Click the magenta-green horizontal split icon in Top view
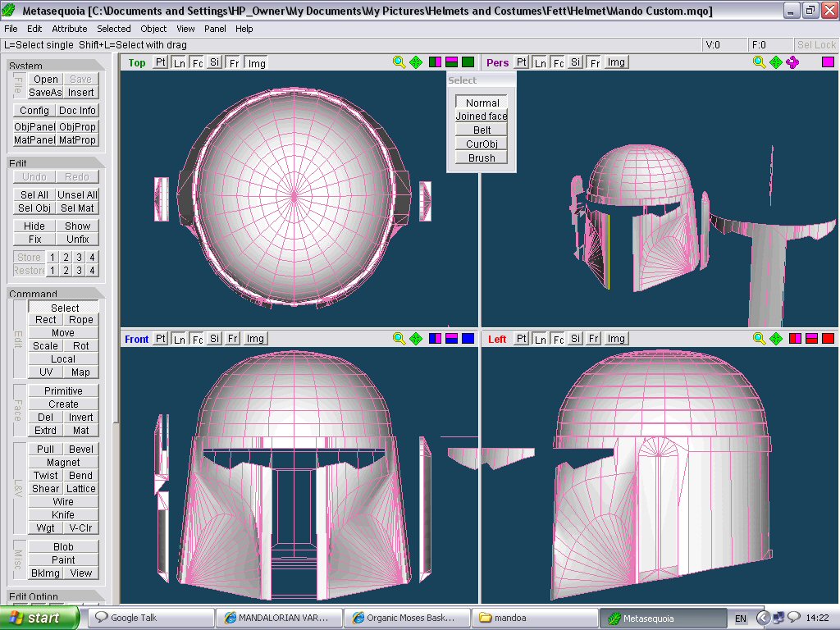Screen dimensions: 840x630 tap(452, 62)
